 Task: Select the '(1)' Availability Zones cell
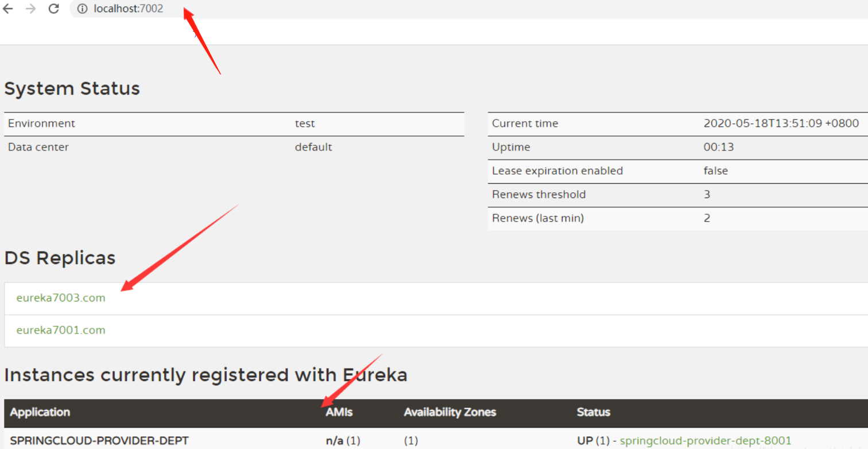(x=411, y=441)
